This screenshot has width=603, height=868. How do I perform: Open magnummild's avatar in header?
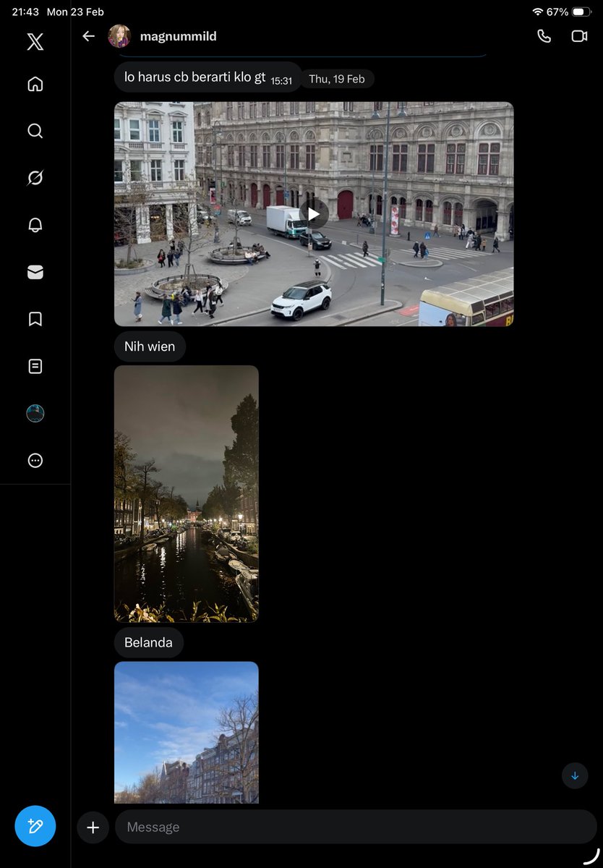pyautogui.click(x=119, y=36)
